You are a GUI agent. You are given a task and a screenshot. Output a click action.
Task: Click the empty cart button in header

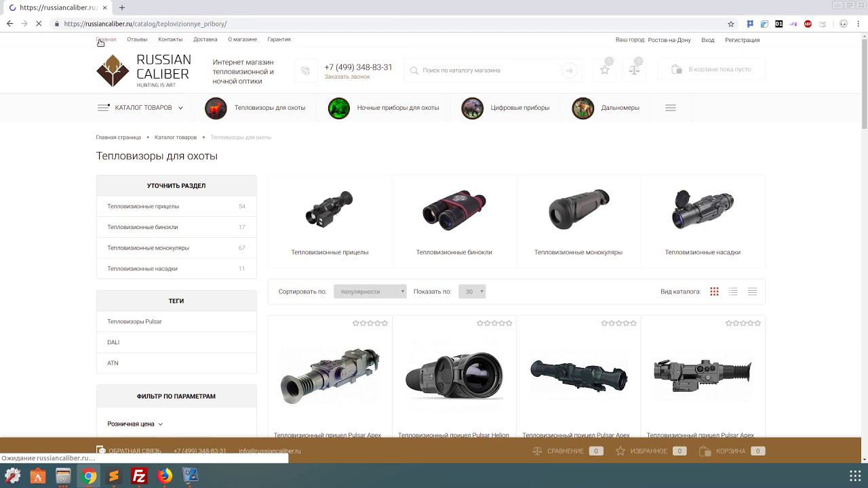pyautogui.click(x=711, y=70)
